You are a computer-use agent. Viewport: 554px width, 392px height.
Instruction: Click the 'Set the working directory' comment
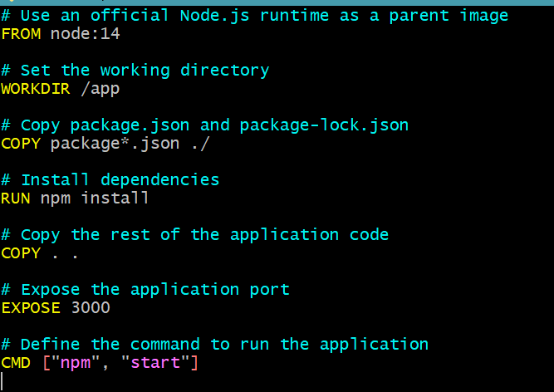pos(135,70)
